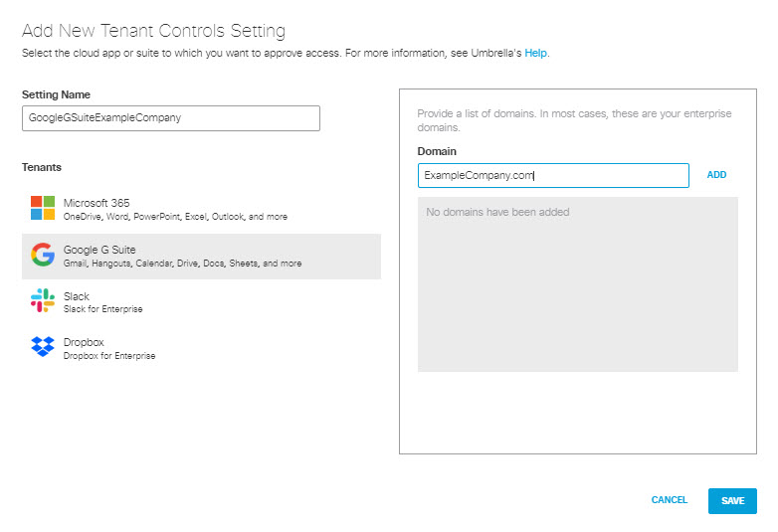Image resolution: width=778 pixels, height=532 pixels.
Task: Click the Google G logo icon
Action: [43, 256]
